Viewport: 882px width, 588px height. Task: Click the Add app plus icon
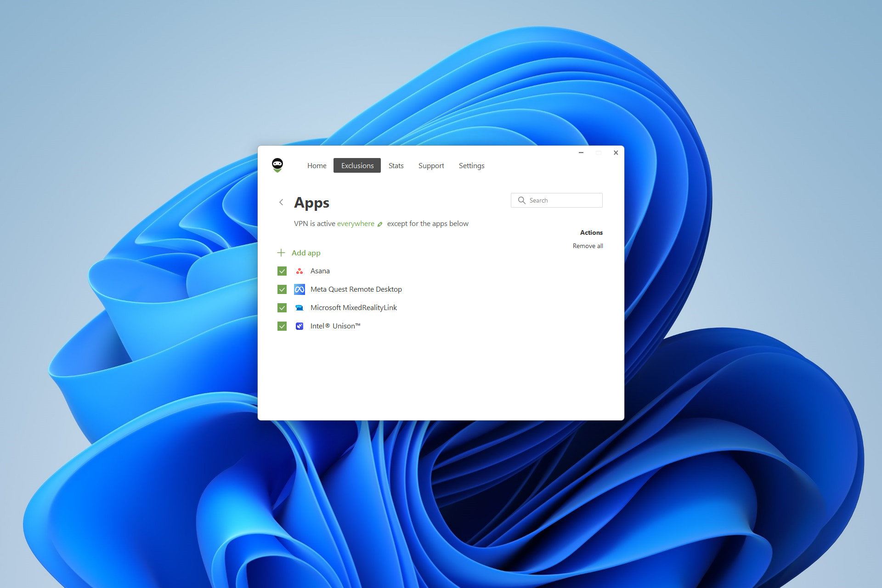click(x=280, y=253)
